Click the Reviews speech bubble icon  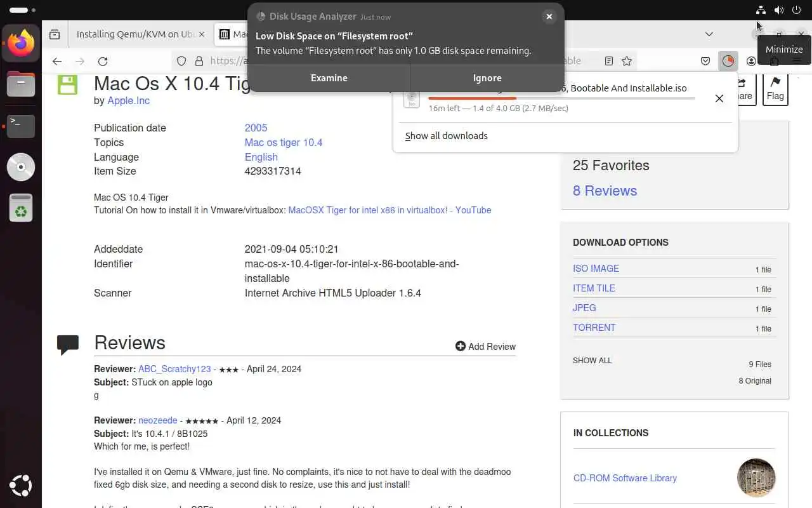pos(68,344)
